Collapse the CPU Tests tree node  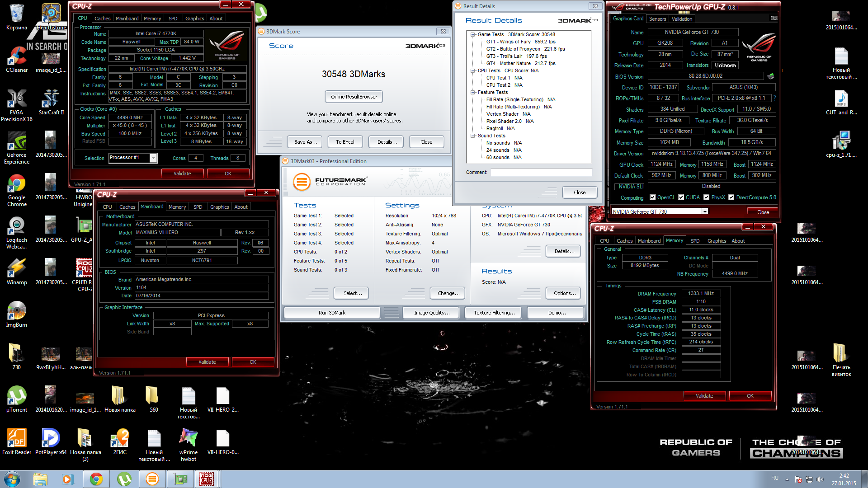(x=472, y=70)
